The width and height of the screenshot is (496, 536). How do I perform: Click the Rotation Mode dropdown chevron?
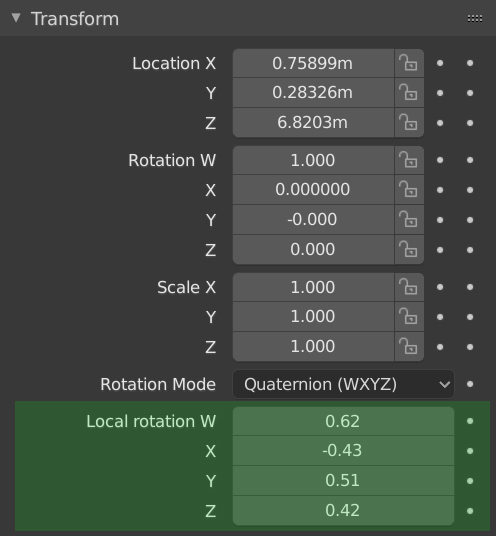point(444,385)
